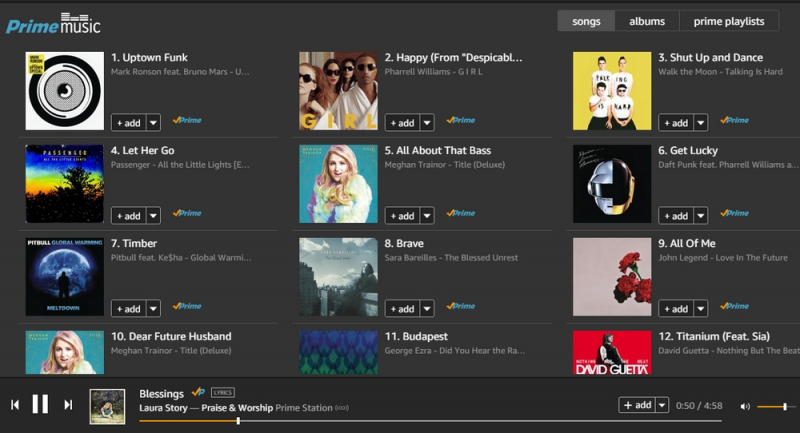Open the David Guetta album cover
Screen dimensions: 800x433
coord(612,352)
